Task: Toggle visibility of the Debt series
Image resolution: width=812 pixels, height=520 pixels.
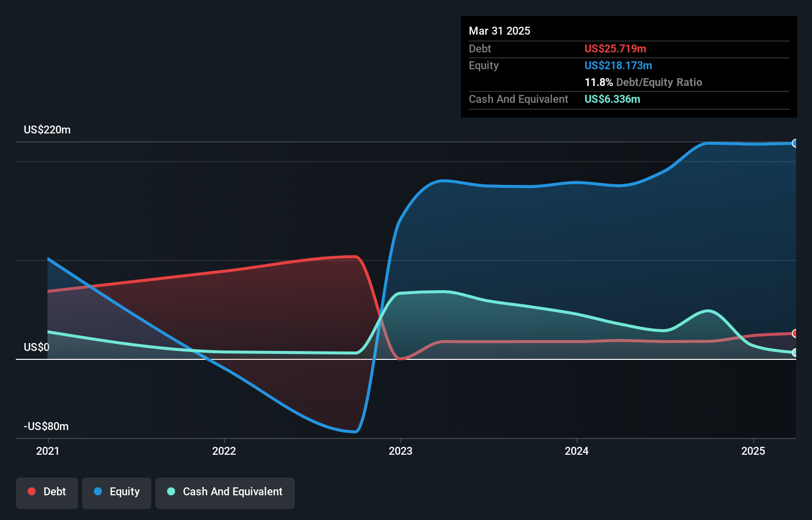Action: [x=46, y=491]
